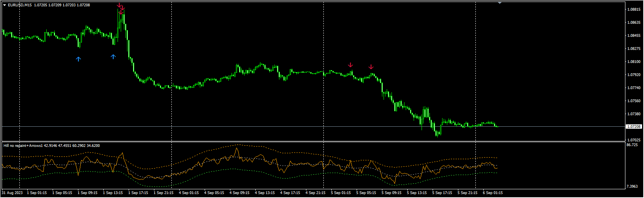Image resolution: width=644 pixels, height=198 pixels.
Task: Click the second blue buy arrow
Action: pyautogui.click(x=113, y=57)
